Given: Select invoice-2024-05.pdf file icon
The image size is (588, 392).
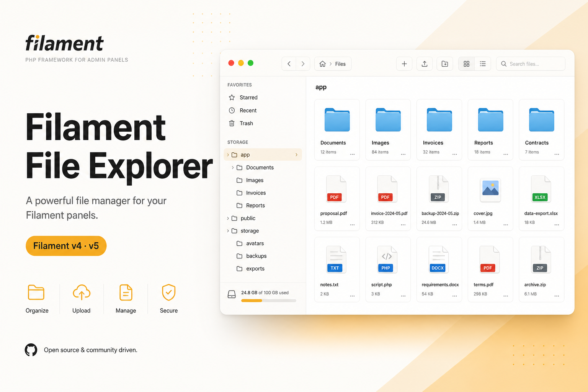Looking at the screenshot, I should 387,189.
